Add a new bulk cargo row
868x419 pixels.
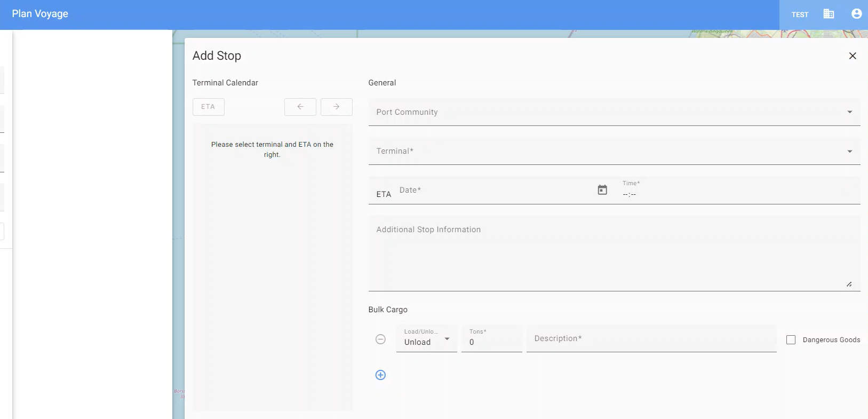tap(380, 375)
